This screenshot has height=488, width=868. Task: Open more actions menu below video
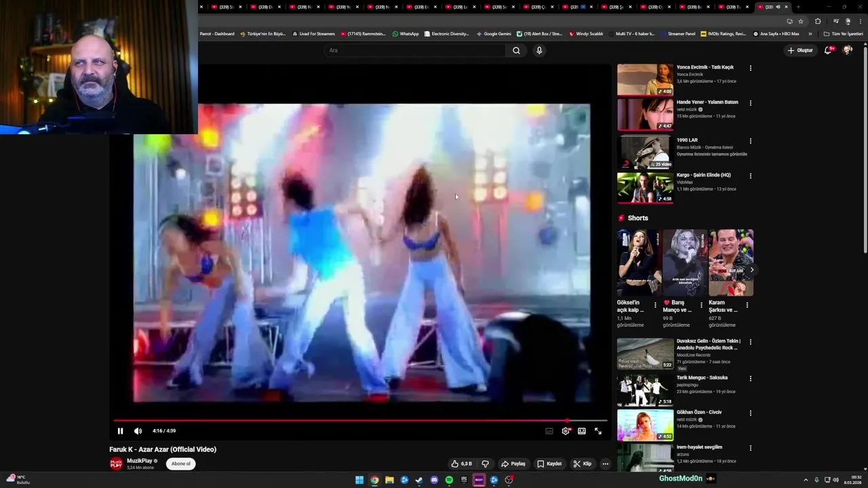(x=606, y=464)
